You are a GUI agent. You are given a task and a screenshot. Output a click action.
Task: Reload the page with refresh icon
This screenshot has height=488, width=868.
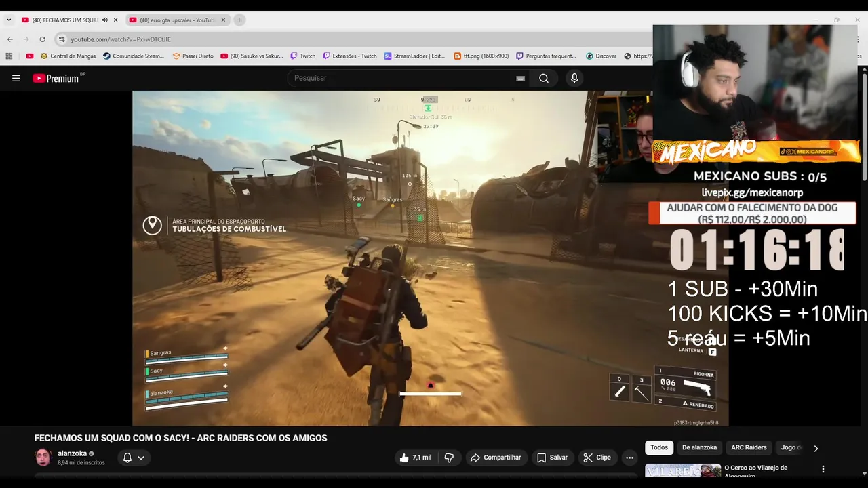pyautogui.click(x=42, y=39)
